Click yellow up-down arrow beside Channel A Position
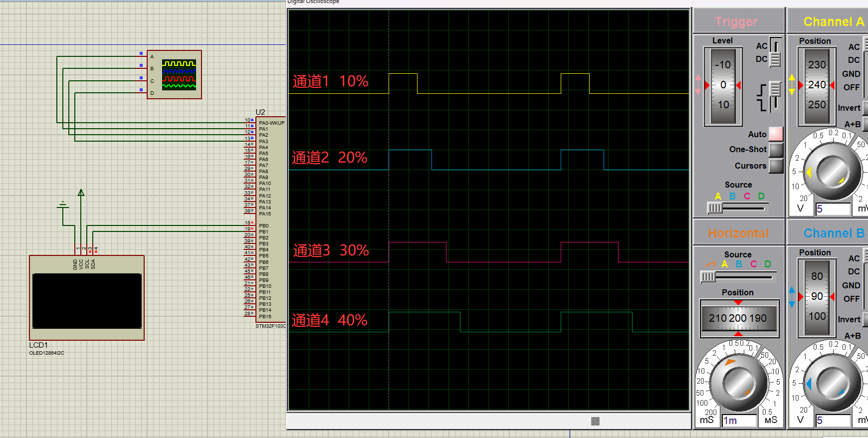 click(x=792, y=85)
